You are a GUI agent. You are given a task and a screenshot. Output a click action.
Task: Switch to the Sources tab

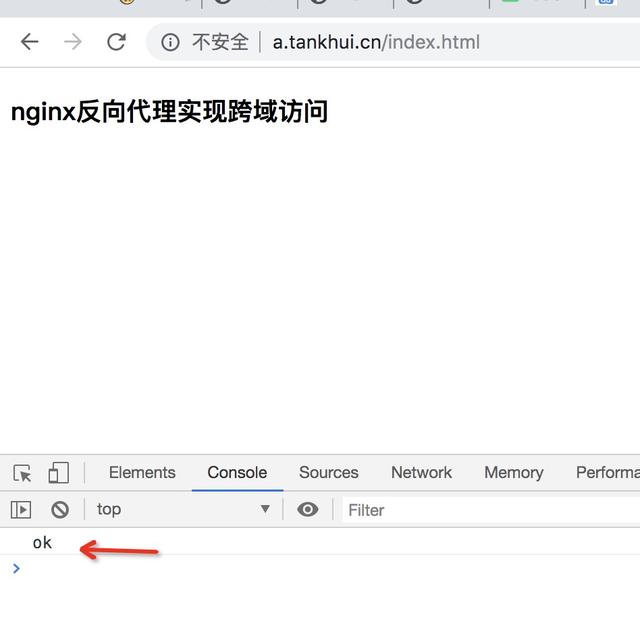[x=329, y=472]
